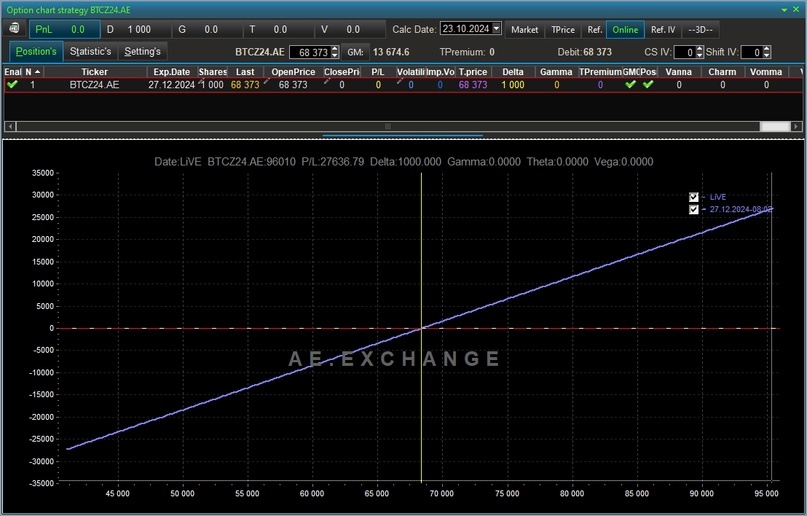
Task: Decrease the BTCZ24.AE price spinner
Action: (x=335, y=55)
